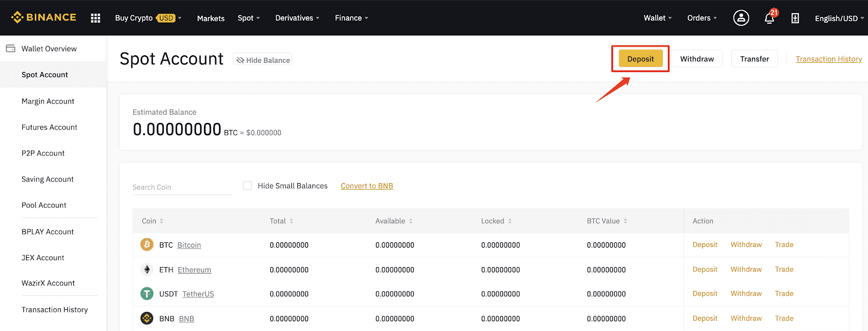The width and height of the screenshot is (868, 331).
Task: Click the TetherUS coin icon
Action: coord(146,294)
